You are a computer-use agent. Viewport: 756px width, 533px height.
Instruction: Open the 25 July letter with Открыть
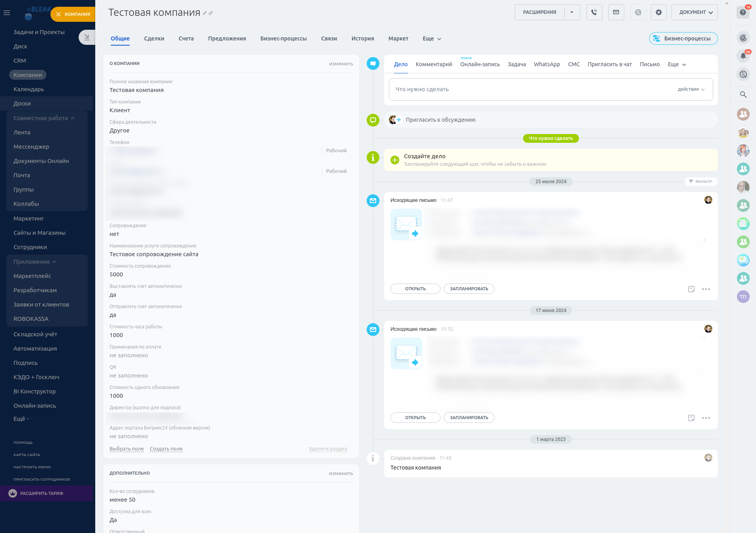(415, 289)
